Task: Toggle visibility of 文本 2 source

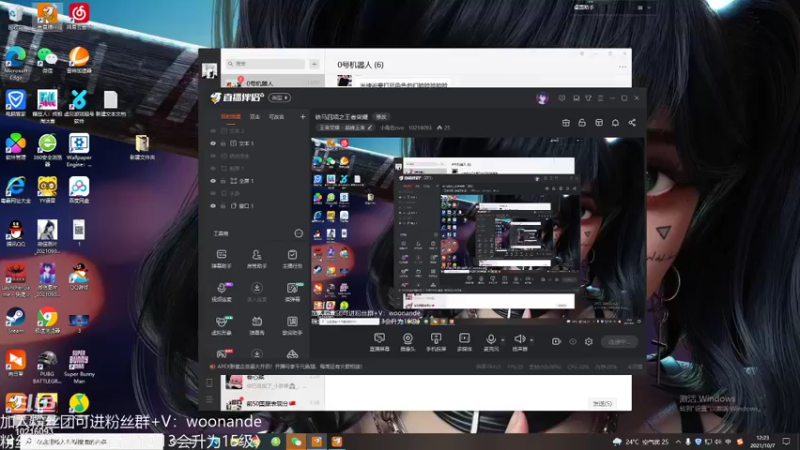Action: coord(213,131)
